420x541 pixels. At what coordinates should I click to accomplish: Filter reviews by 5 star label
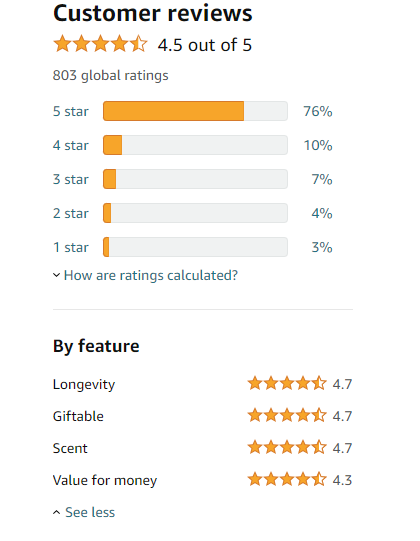pos(71,111)
